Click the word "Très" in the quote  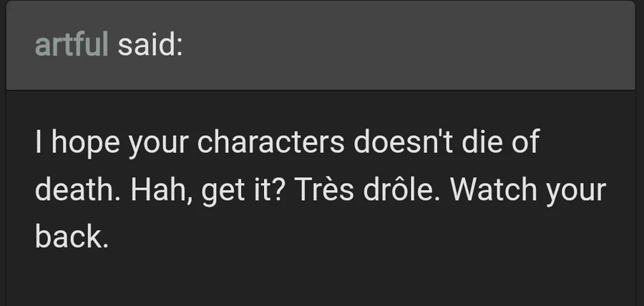tap(324, 189)
